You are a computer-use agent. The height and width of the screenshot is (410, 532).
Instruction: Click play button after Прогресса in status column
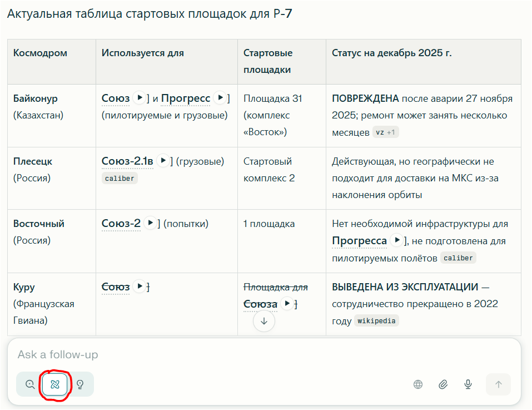396,240
